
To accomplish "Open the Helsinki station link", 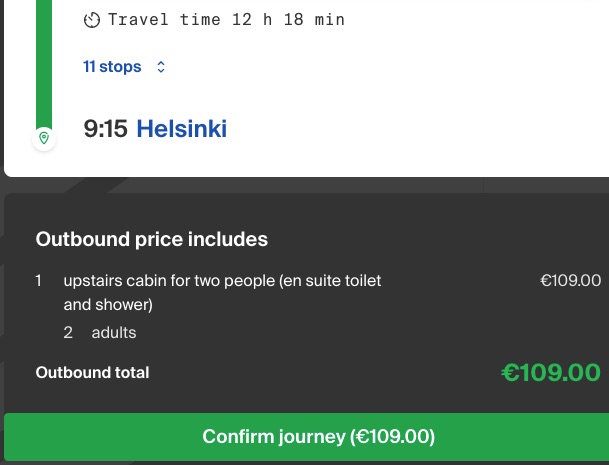I will point(181,129).
